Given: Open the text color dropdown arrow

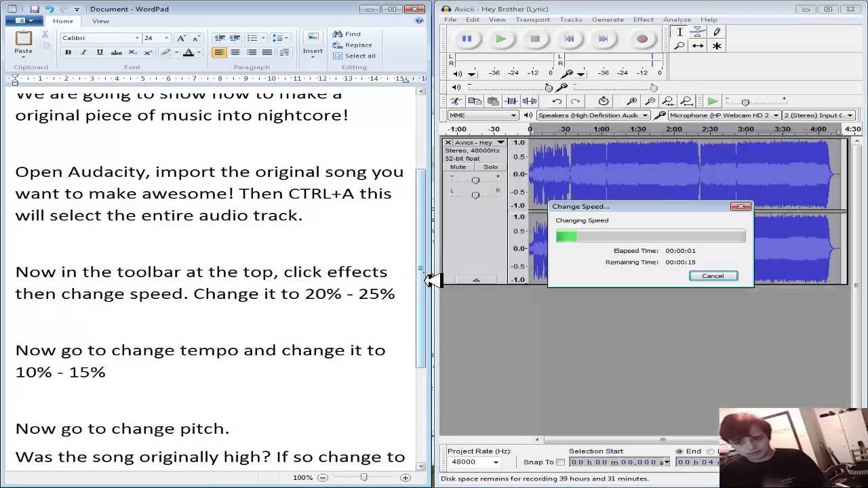Looking at the screenshot, I should point(199,52).
